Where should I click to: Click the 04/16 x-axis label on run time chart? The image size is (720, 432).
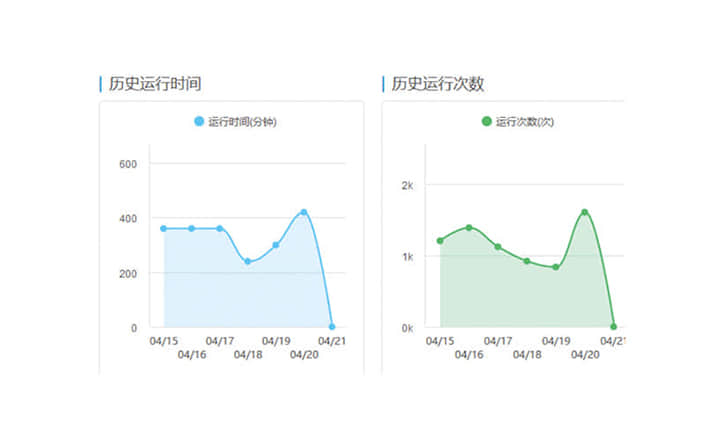(192, 354)
